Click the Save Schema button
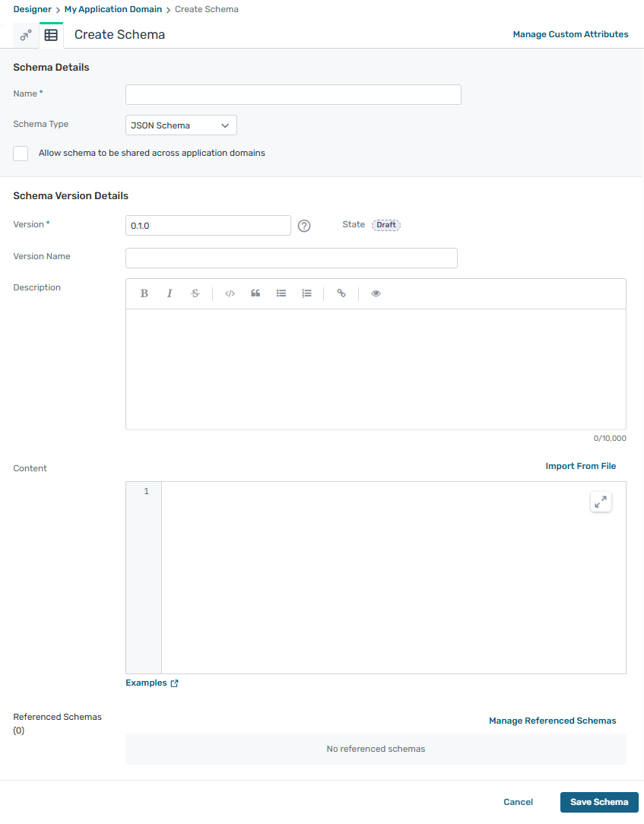The image size is (644, 824). pos(599,802)
